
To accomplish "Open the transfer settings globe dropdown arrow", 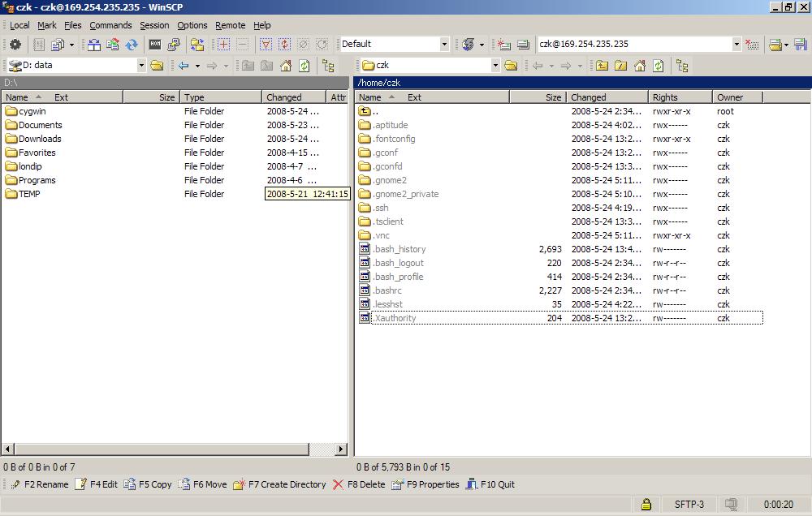I will pyautogui.click(x=482, y=45).
